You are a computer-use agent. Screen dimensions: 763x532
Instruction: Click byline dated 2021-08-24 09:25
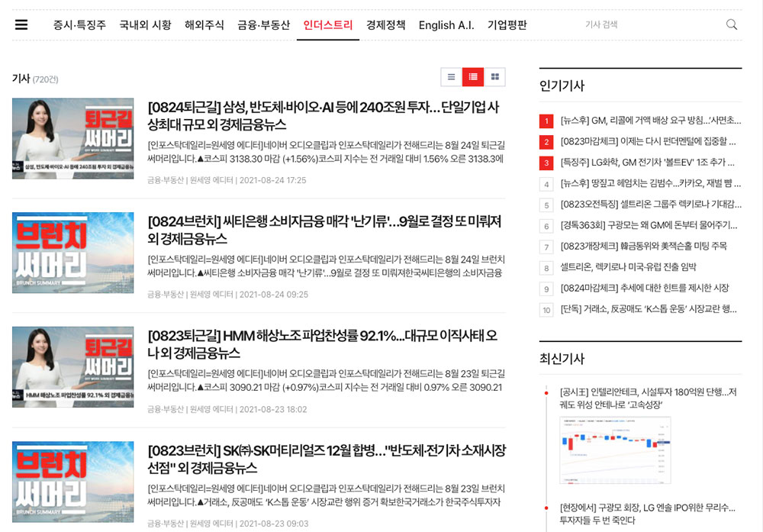[227, 295]
